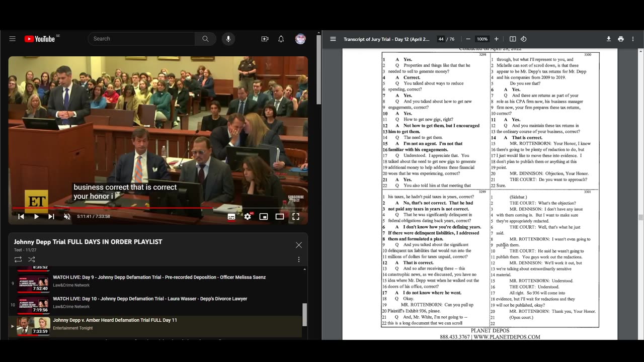Open the YouTube hamburger guide menu
Screen dimensions: 644x362
[x=13, y=39]
